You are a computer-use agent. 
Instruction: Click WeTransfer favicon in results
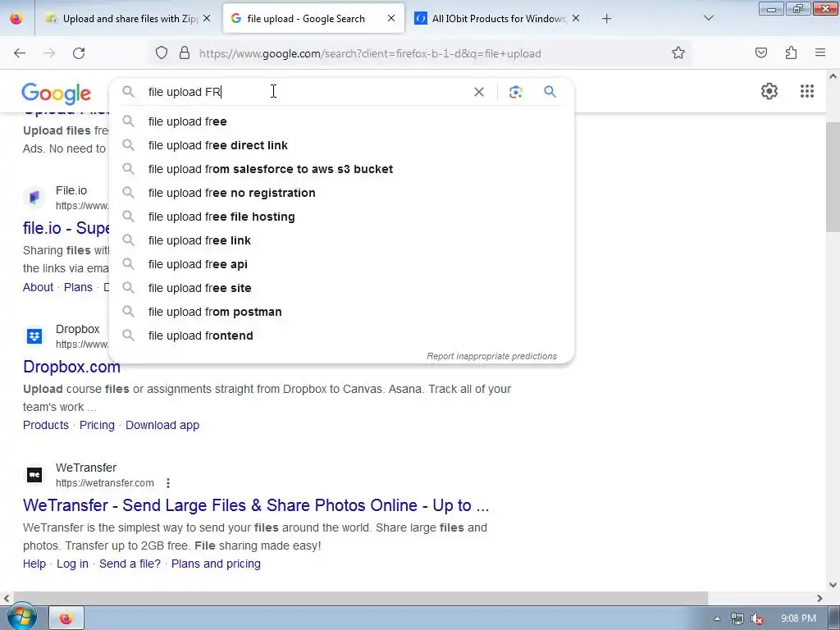pyautogui.click(x=34, y=475)
